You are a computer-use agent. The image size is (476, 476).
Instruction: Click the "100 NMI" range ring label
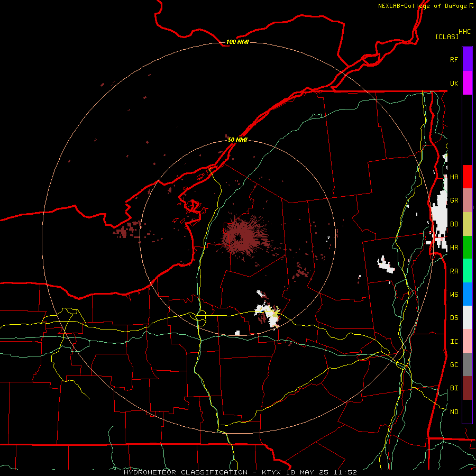pos(237,42)
